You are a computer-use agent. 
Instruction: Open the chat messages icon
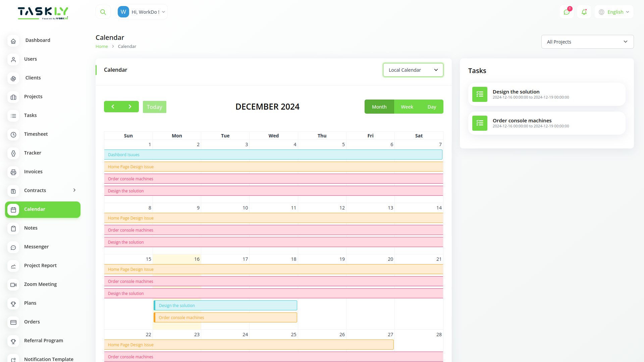pyautogui.click(x=567, y=12)
